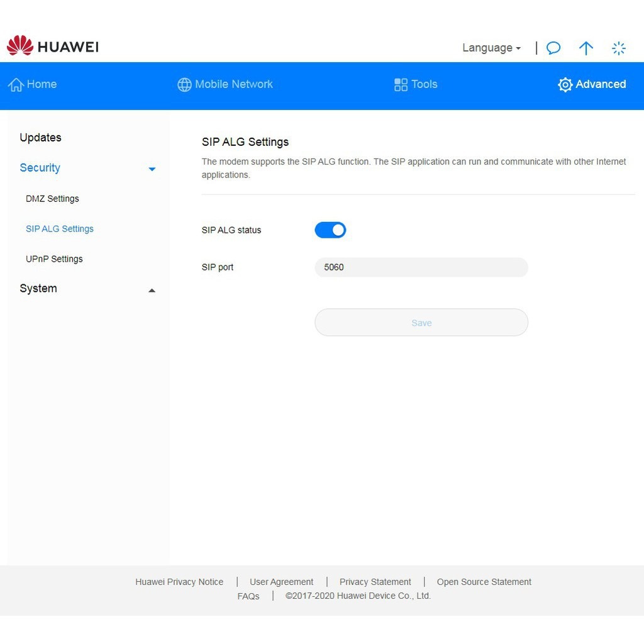
Task: Collapse the Security section arrow
Action: [152, 169]
